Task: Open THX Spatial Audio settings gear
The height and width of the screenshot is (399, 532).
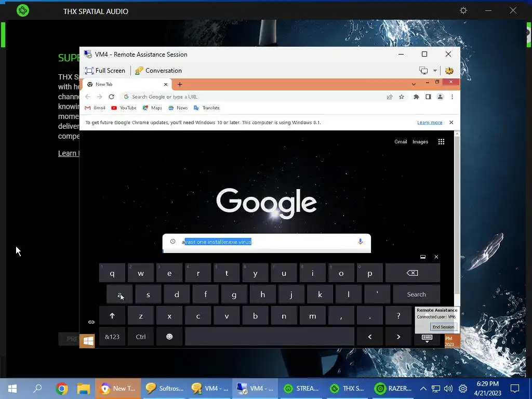Action: click(x=463, y=10)
